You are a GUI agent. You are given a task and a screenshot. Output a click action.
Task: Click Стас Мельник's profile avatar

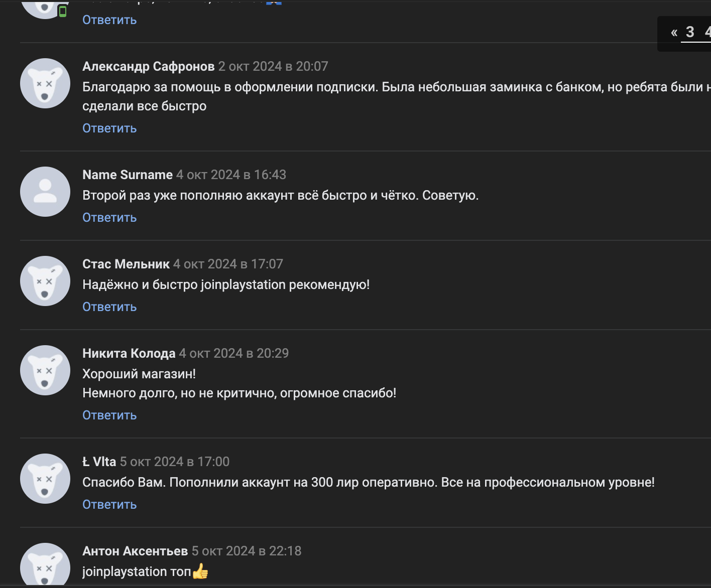[x=45, y=281]
